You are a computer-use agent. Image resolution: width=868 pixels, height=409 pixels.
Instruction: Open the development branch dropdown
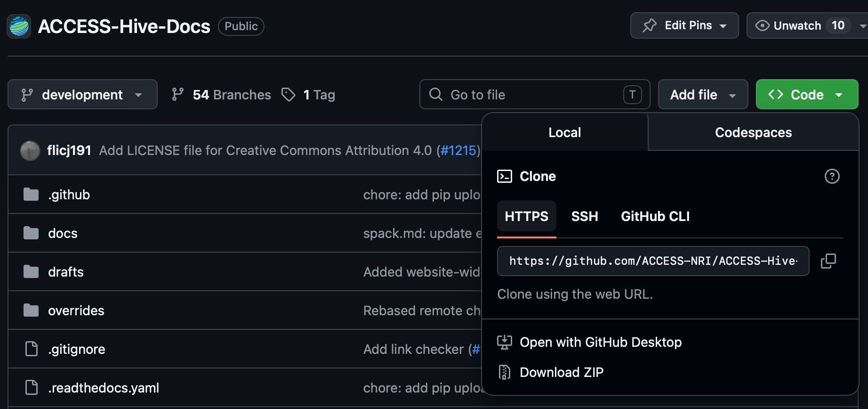(82, 94)
